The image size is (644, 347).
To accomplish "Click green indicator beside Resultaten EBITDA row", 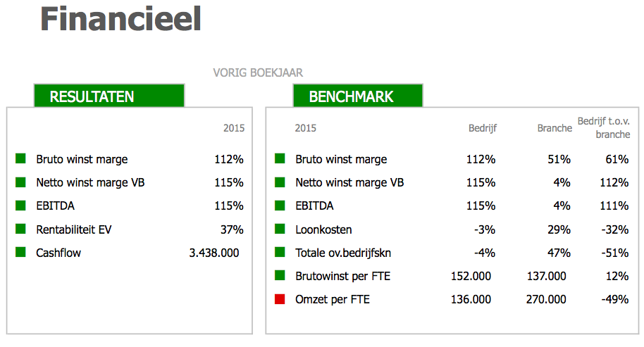I will (x=20, y=205).
